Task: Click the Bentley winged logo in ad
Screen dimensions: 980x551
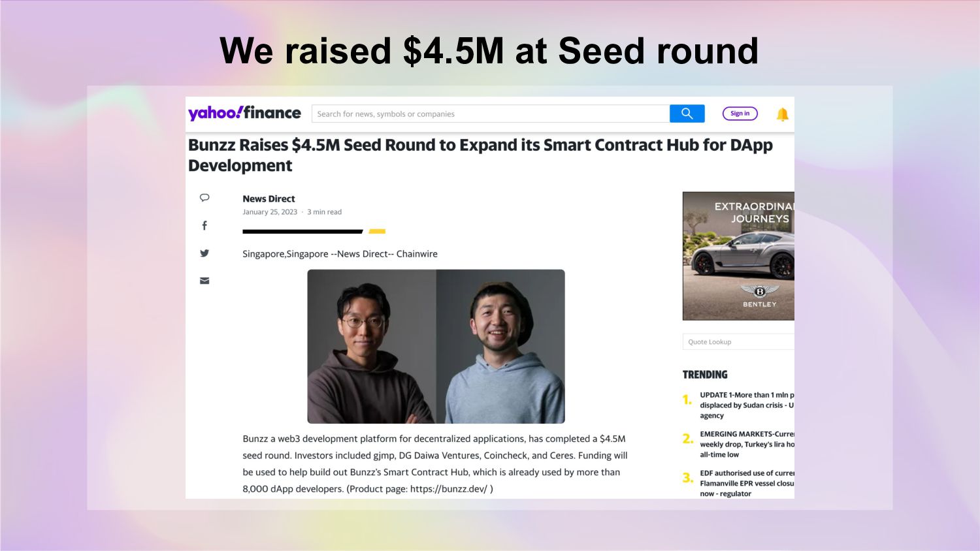Action: [x=759, y=291]
